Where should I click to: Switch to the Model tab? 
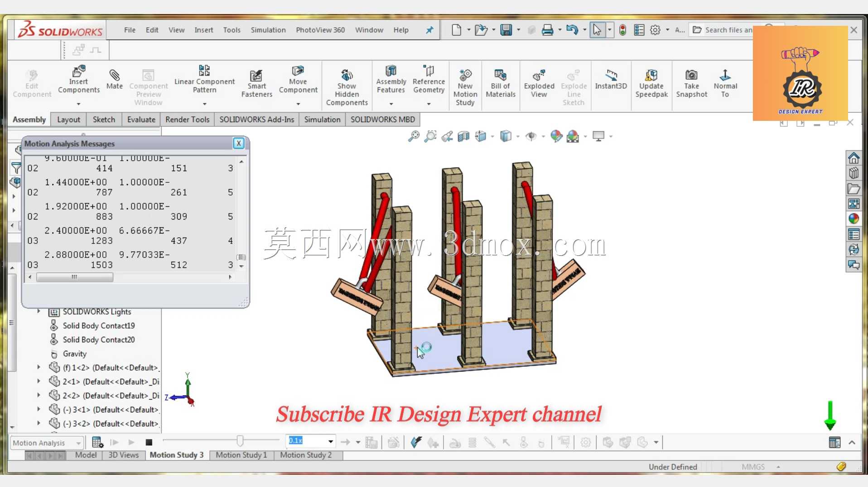point(86,455)
